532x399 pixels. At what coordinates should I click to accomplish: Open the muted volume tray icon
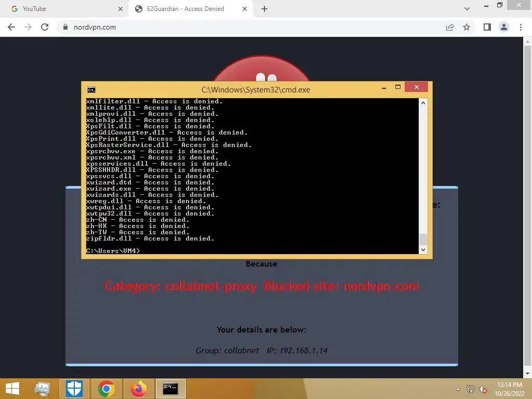pyautogui.click(x=483, y=389)
